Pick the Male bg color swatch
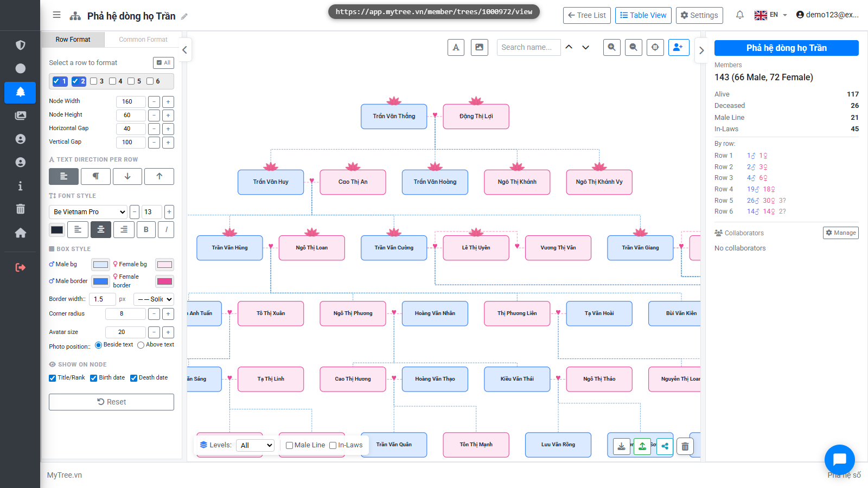 click(100, 265)
